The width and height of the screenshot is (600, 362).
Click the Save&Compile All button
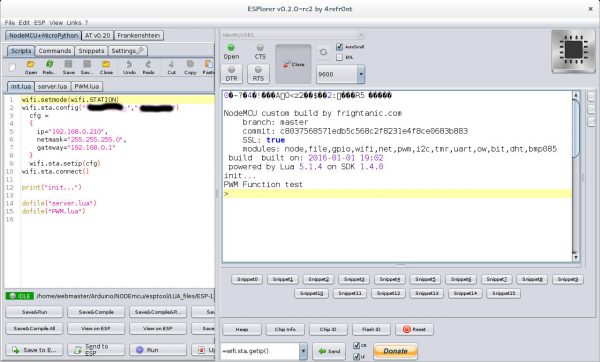[34, 328]
